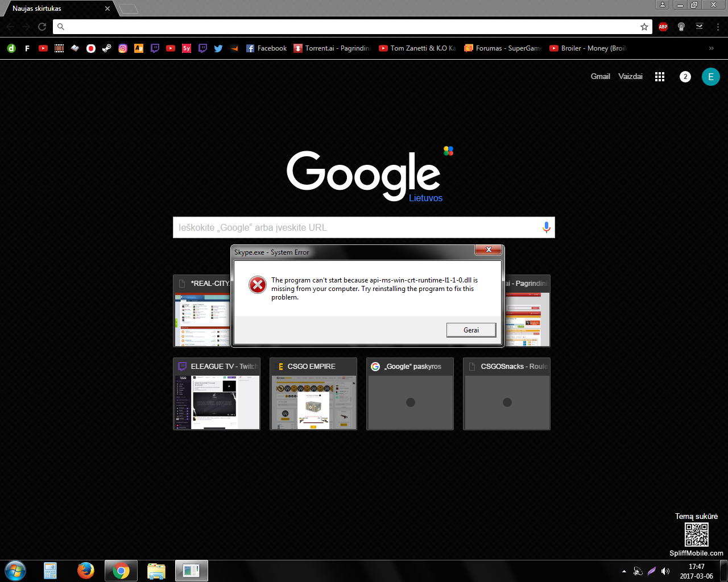This screenshot has width=728, height=582.
Task: Open the Steam bookmark icon
Action: (107, 48)
